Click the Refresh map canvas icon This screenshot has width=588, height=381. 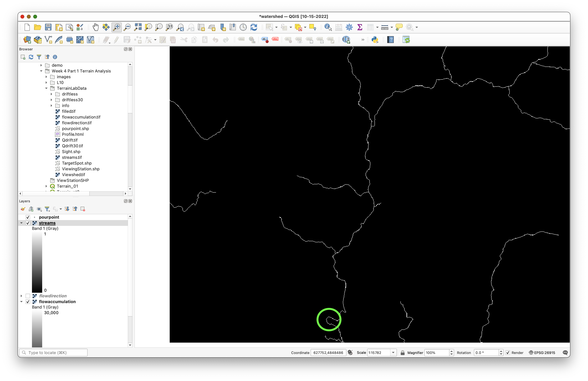pos(254,27)
